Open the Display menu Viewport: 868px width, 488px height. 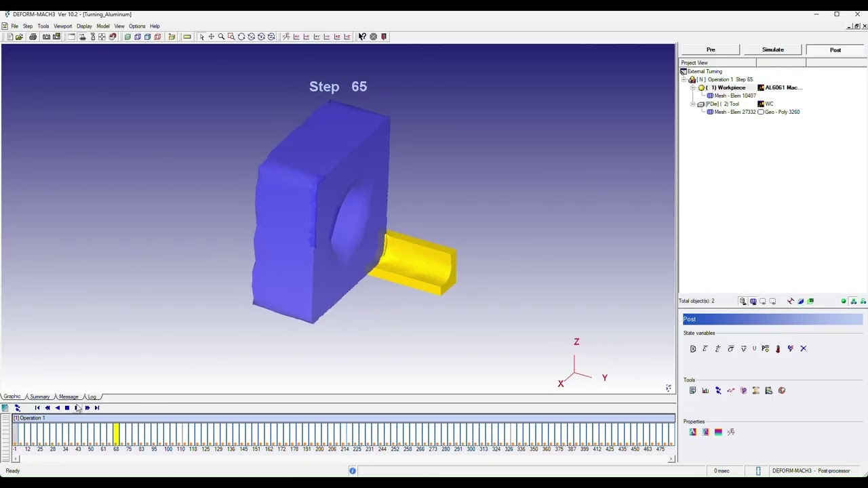click(x=84, y=26)
